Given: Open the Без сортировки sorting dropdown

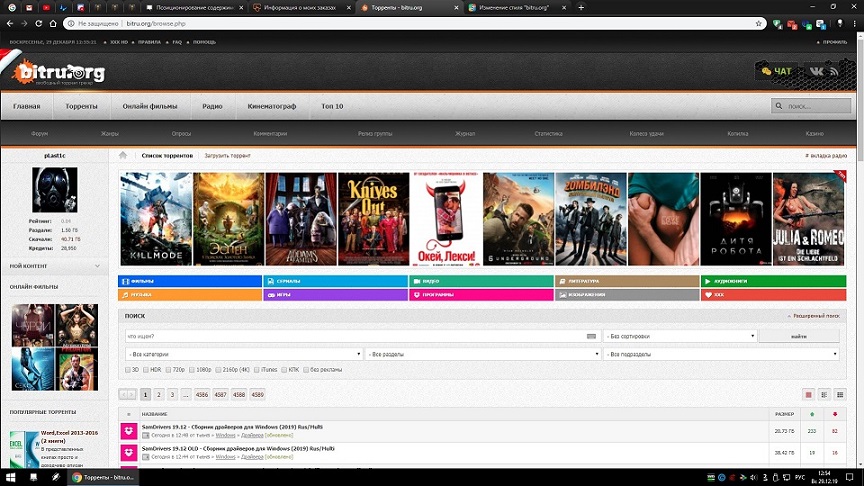Looking at the screenshot, I should (x=680, y=336).
